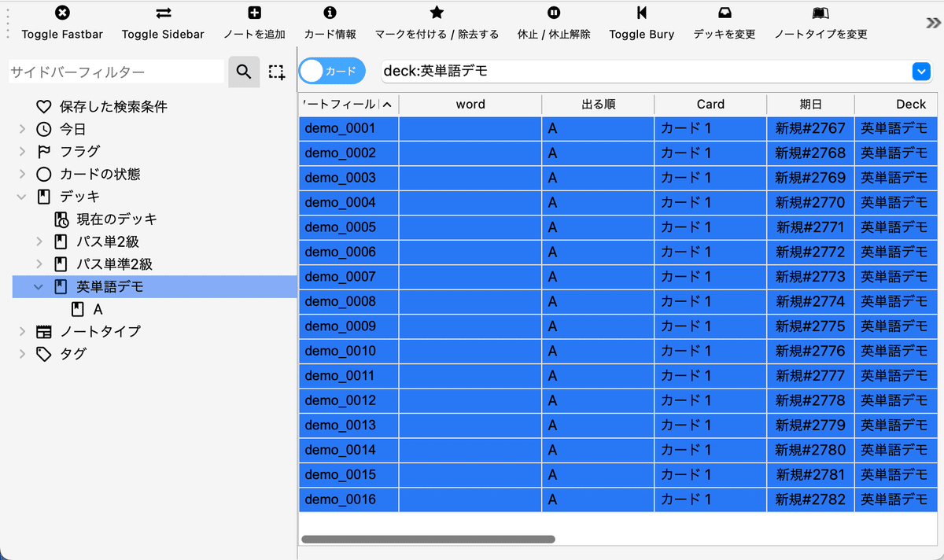Switch the カード toggle in the search bar
This screenshot has width=944, height=560.
coord(332,70)
